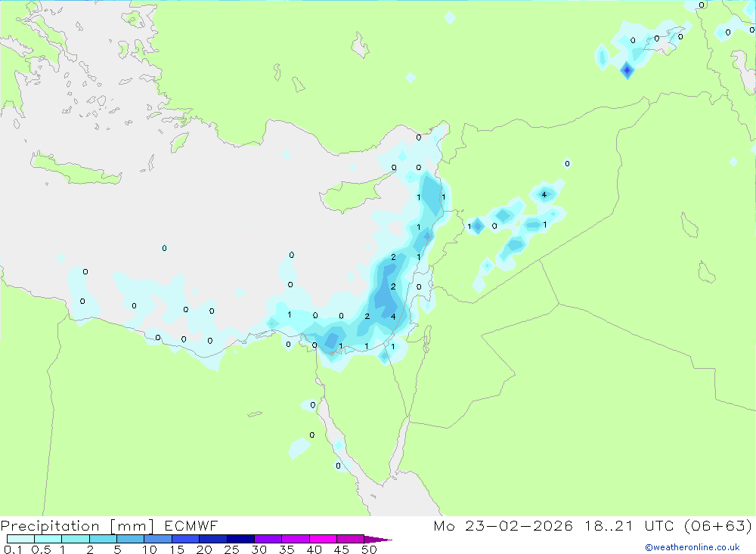Click the legend tick label '10'

click(x=150, y=549)
